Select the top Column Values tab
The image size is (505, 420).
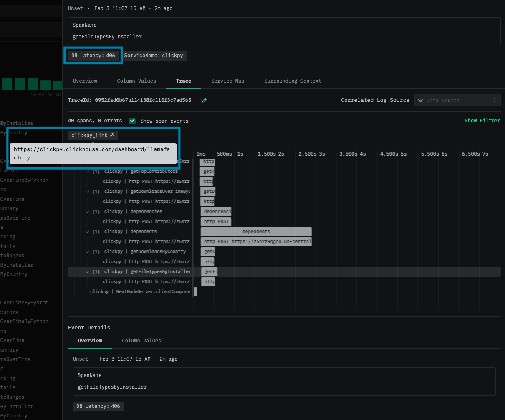136,81
